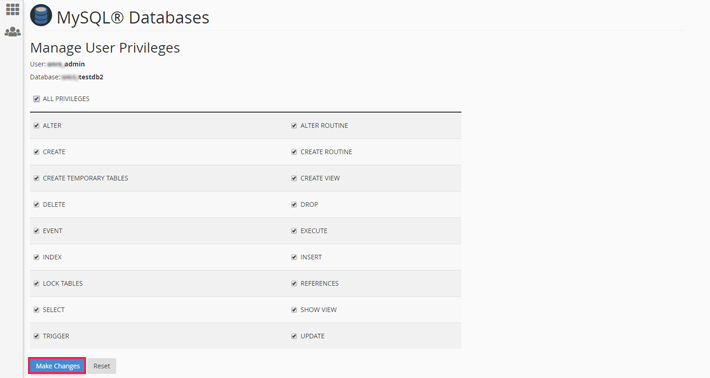Screen dimensions: 710x378
Task: Toggle the EVENT privilege checkbox
Action: pos(36,230)
